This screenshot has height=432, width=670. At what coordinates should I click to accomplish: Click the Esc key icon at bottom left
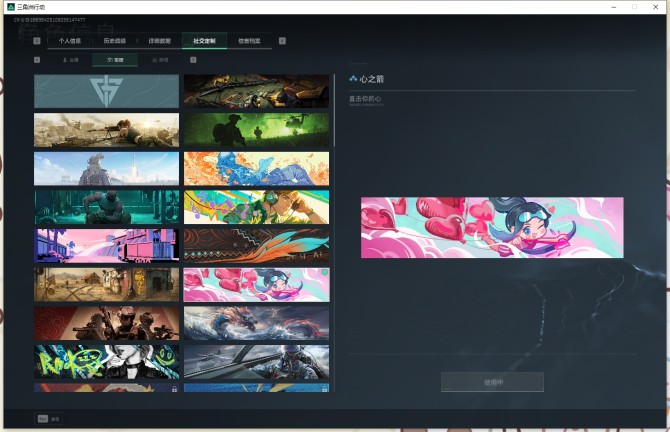tap(42, 419)
